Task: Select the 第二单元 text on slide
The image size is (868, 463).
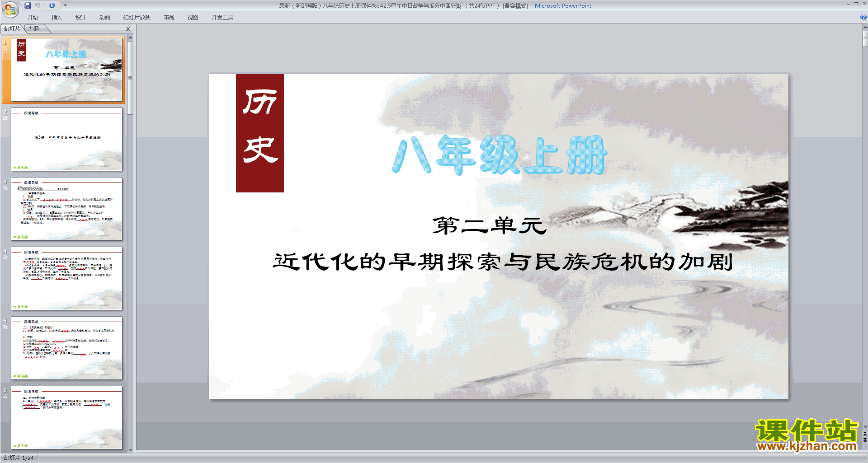Action: (490, 225)
